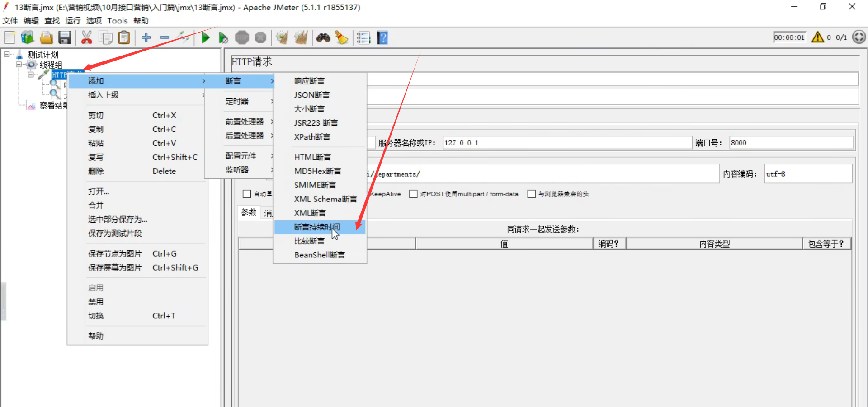
Task: Click the 线程组 gear icon in tree
Action: pos(31,65)
